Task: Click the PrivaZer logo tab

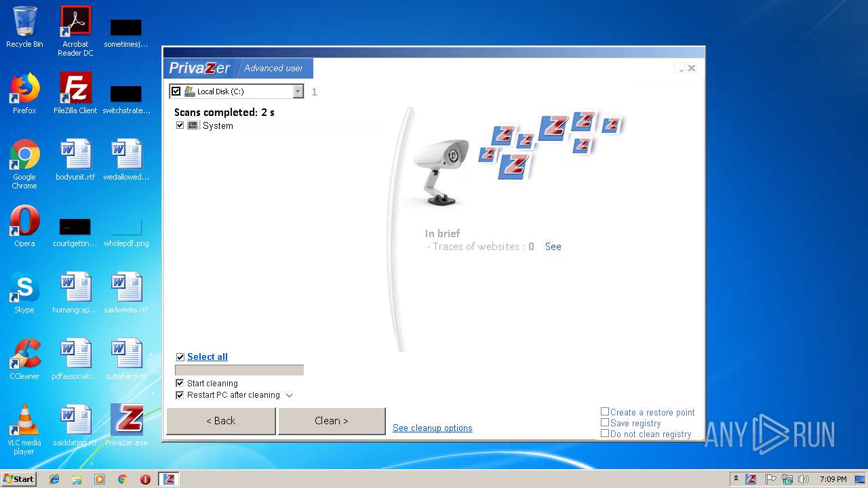Action: click(x=199, y=68)
